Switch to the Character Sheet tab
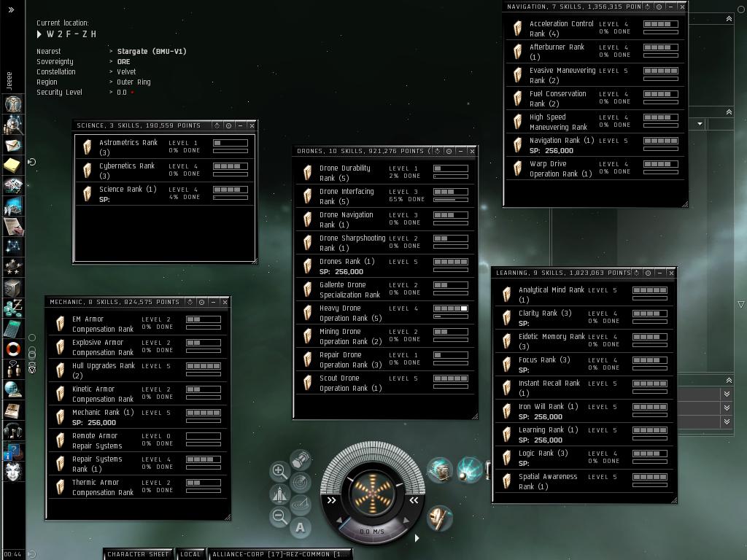Screen dimensions: 747x560 (x=138, y=554)
